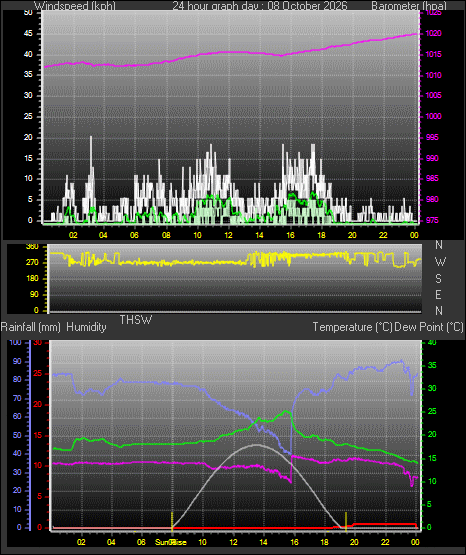Click the Barometer (hpa) axis title
Image resolution: width=466 pixels, height=555 pixels.
click(x=409, y=5)
